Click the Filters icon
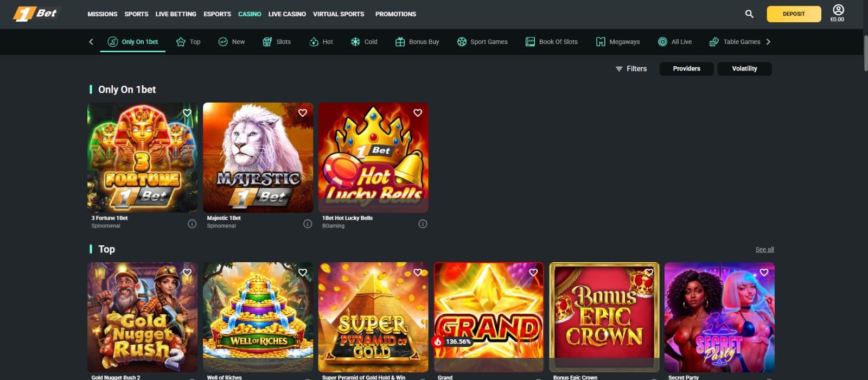The height and width of the screenshot is (380, 868). point(619,69)
